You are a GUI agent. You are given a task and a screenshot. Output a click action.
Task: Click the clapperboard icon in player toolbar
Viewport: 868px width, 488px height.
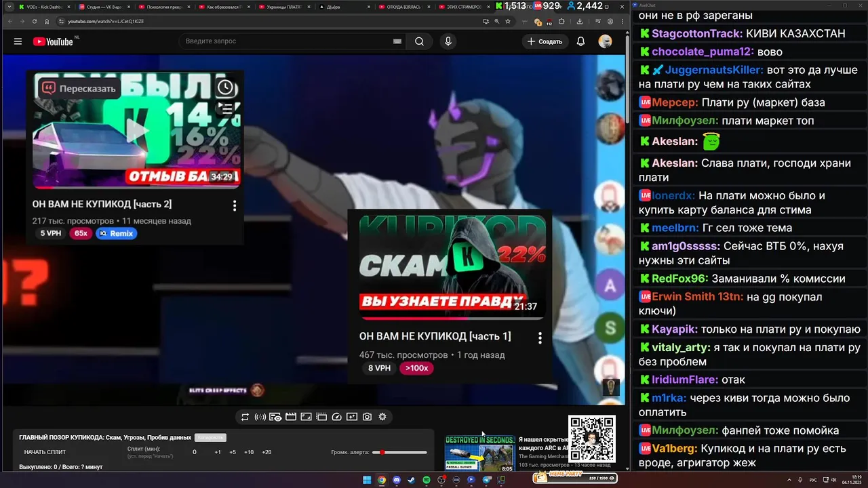[x=291, y=417]
